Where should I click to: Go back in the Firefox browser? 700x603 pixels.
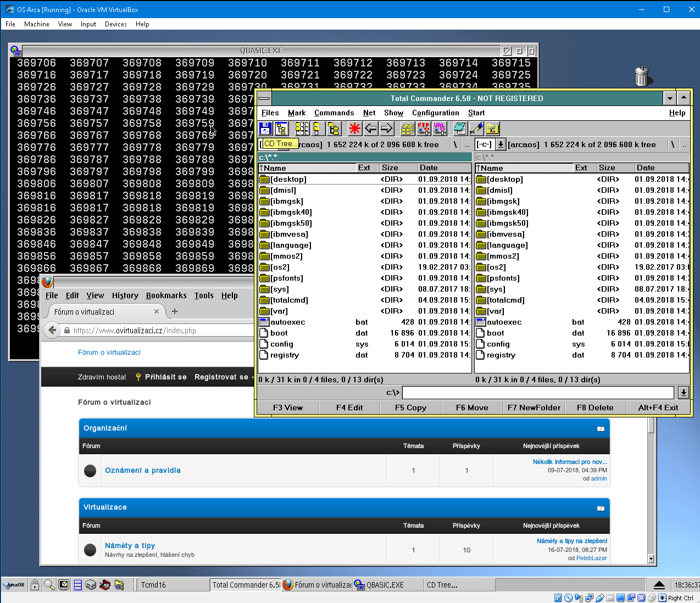click(x=52, y=330)
